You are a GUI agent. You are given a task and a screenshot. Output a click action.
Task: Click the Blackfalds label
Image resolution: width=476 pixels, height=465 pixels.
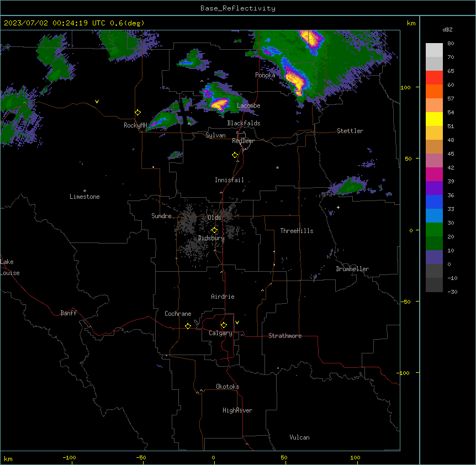pyautogui.click(x=244, y=123)
